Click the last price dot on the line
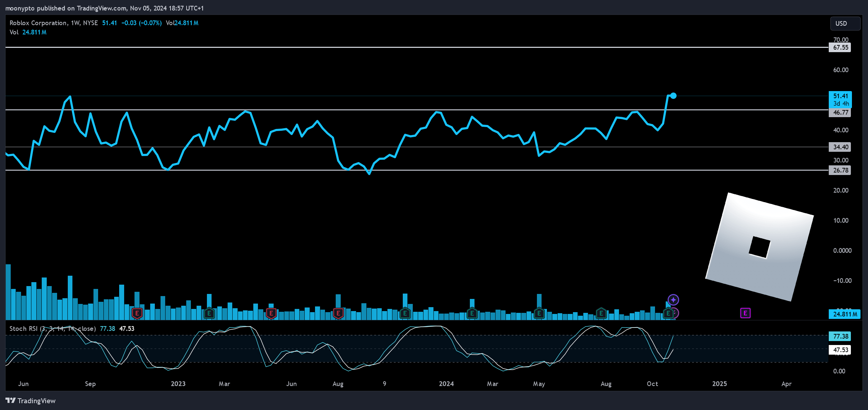 click(x=673, y=96)
